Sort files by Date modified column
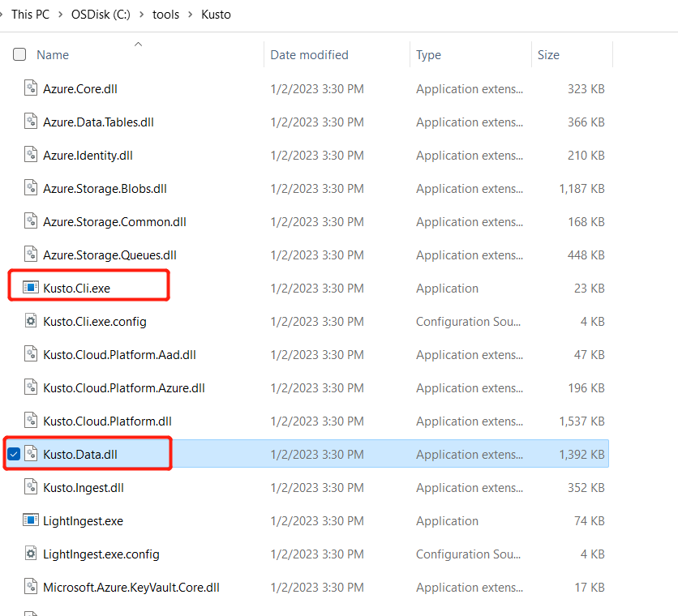Viewport: 678px width, 616px height. (309, 55)
